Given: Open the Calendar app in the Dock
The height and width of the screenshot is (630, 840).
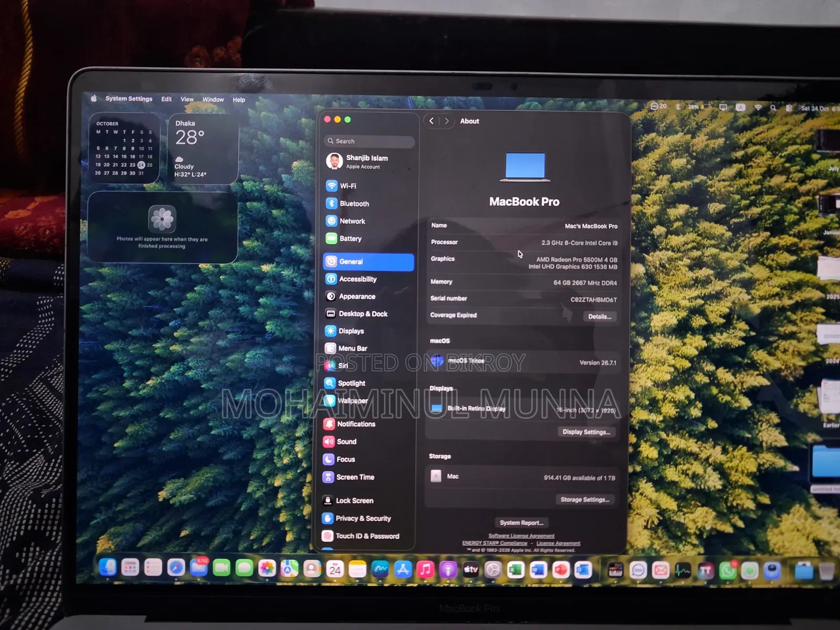Looking at the screenshot, I should [x=335, y=569].
